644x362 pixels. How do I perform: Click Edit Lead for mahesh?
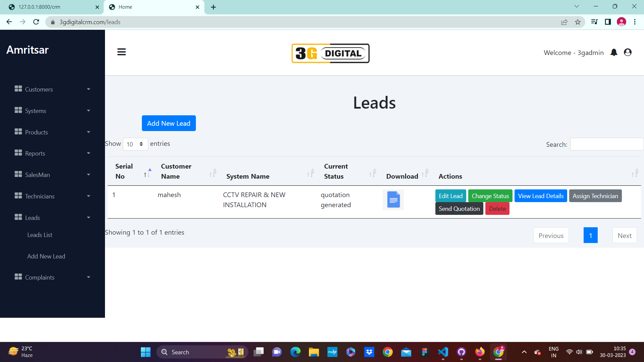[450, 196]
